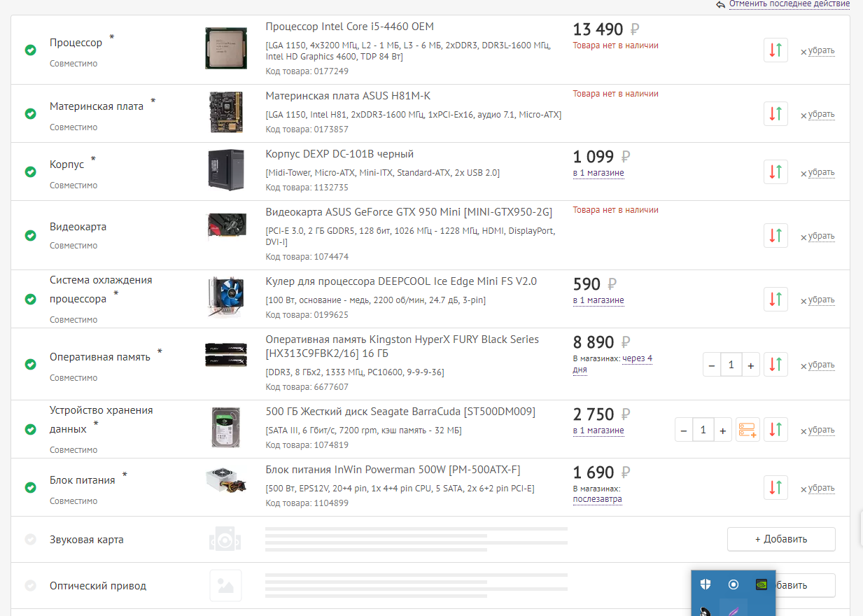This screenshot has height=616, width=863.
Task: Click the white circle tray icon
Action: [x=734, y=584]
